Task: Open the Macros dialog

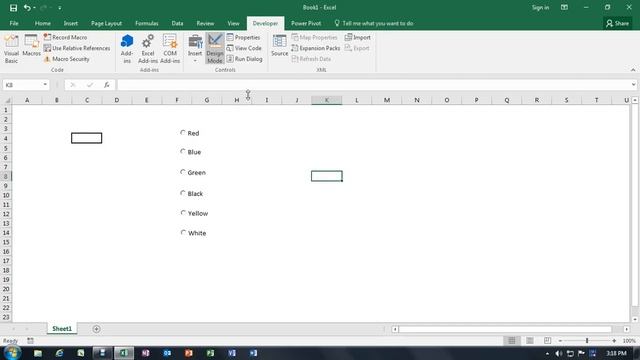Action: click(x=31, y=46)
